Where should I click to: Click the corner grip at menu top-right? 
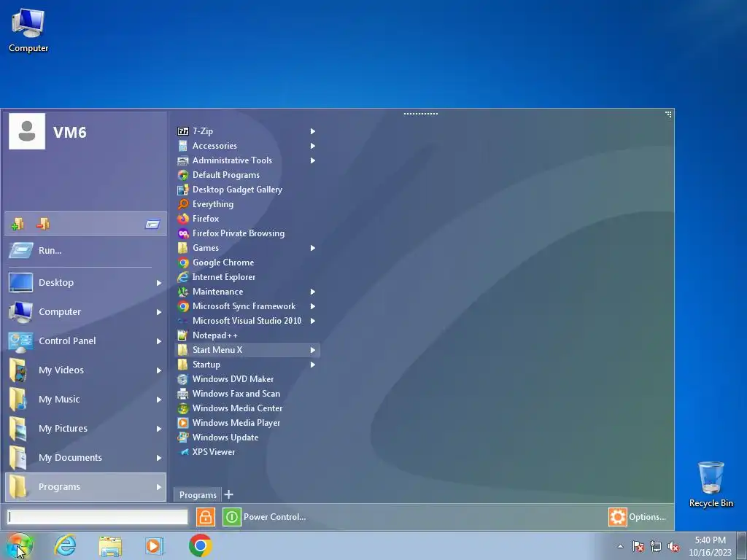[x=668, y=114]
